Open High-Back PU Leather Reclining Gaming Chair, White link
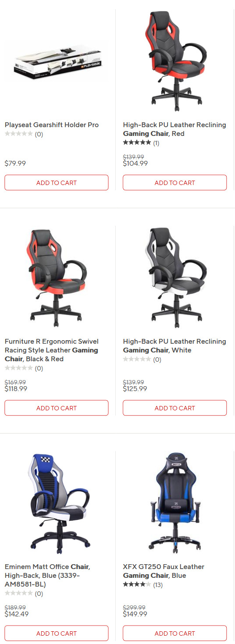This screenshot has width=235, height=644. [x=174, y=346]
